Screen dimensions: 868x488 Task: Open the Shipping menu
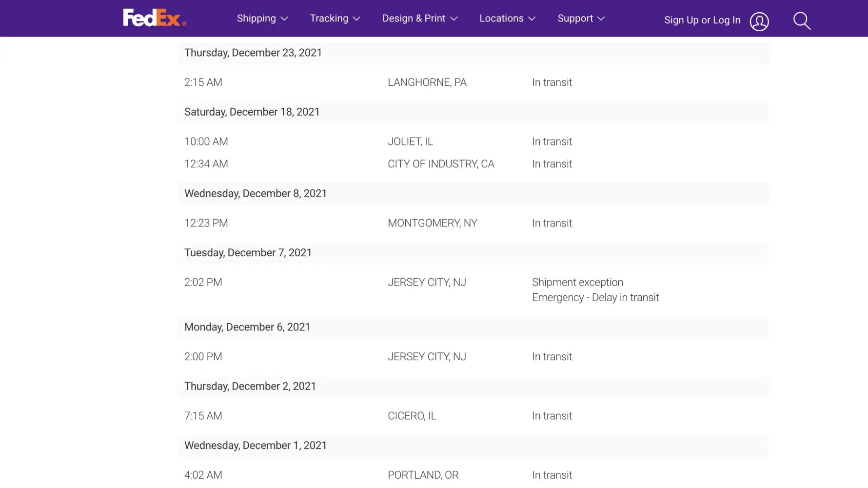pyautogui.click(x=256, y=19)
